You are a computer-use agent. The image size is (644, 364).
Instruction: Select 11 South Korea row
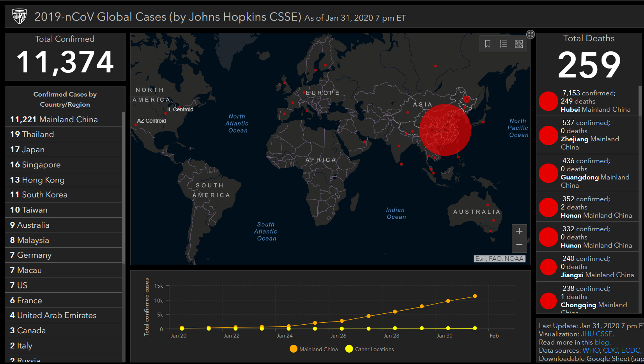(63, 195)
